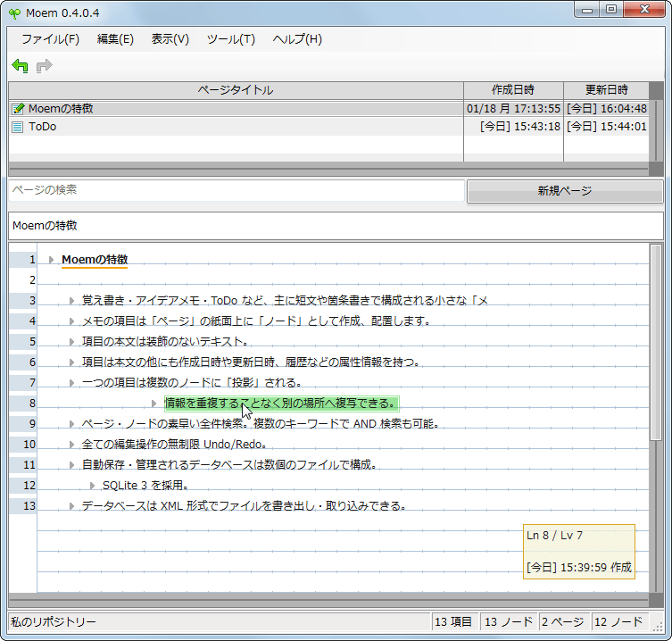672x641 pixels.
Task: Click the Moemの特徴 page title field
Action: [x=336, y=226]
